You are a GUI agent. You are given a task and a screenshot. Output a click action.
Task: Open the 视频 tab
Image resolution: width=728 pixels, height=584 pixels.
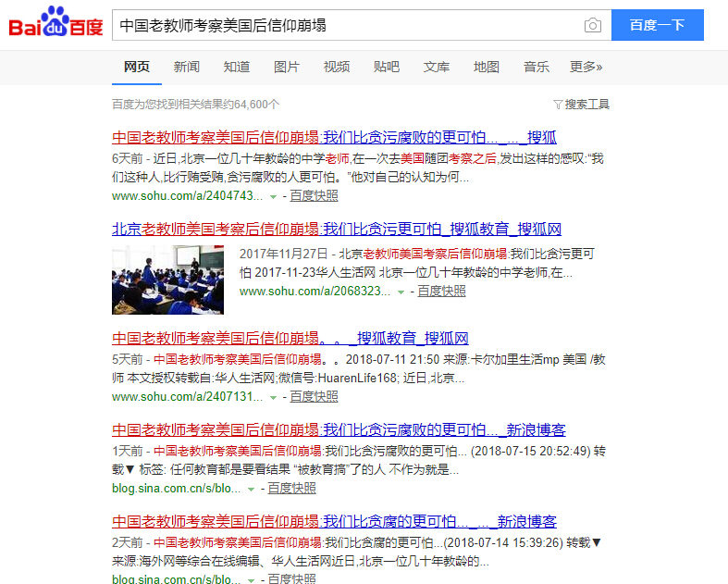(337, 67)
